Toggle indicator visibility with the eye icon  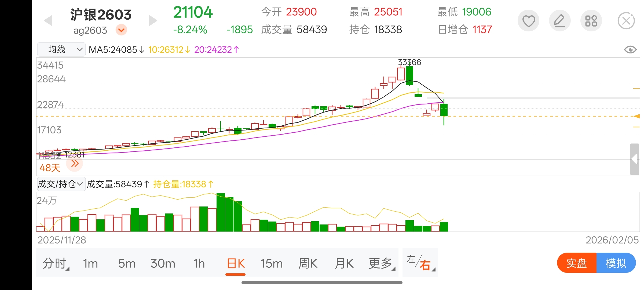coord(630,50)
